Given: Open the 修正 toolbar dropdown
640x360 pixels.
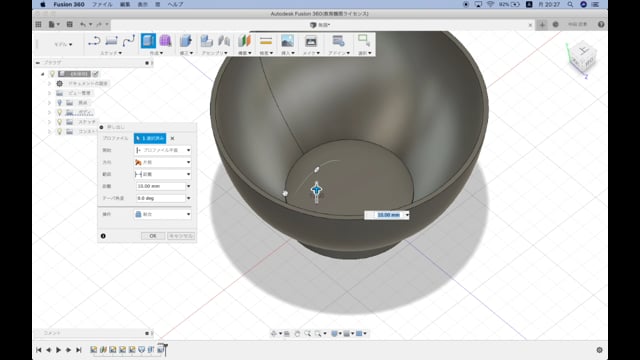Looking at the screenshot, I should coord(186,53).
